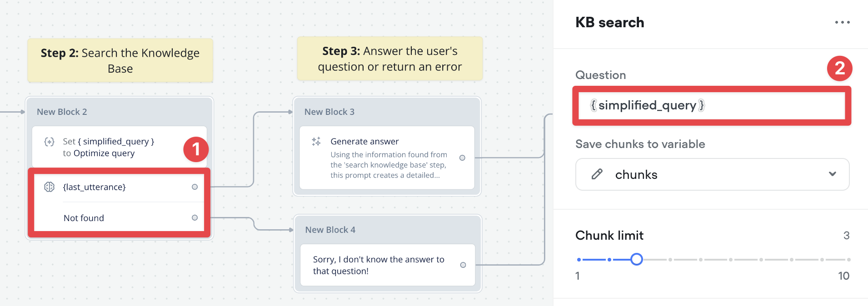The image size is (868, 306).
Task: Click the red number 1 annotation badge
Action: point(196,149)
